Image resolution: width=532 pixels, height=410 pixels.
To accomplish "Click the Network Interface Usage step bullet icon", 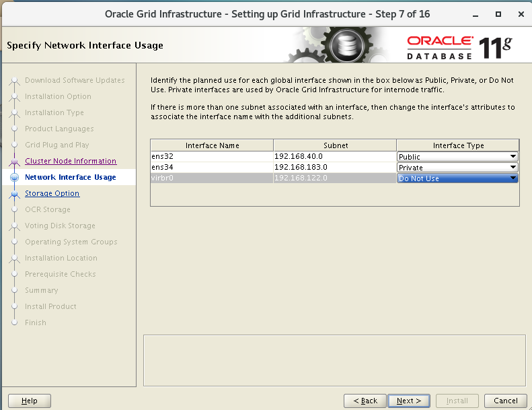I will coord(14,177).
